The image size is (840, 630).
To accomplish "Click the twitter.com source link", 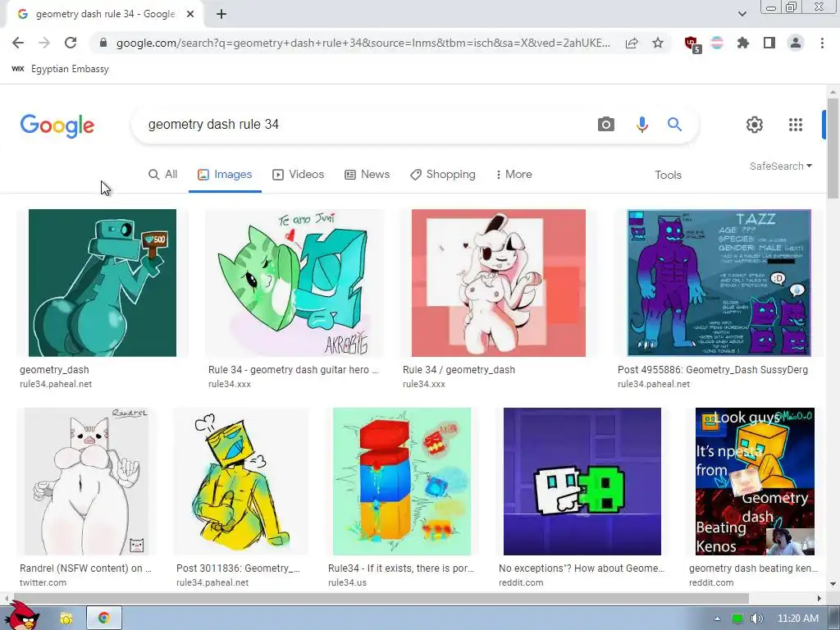I will [43, 582].
